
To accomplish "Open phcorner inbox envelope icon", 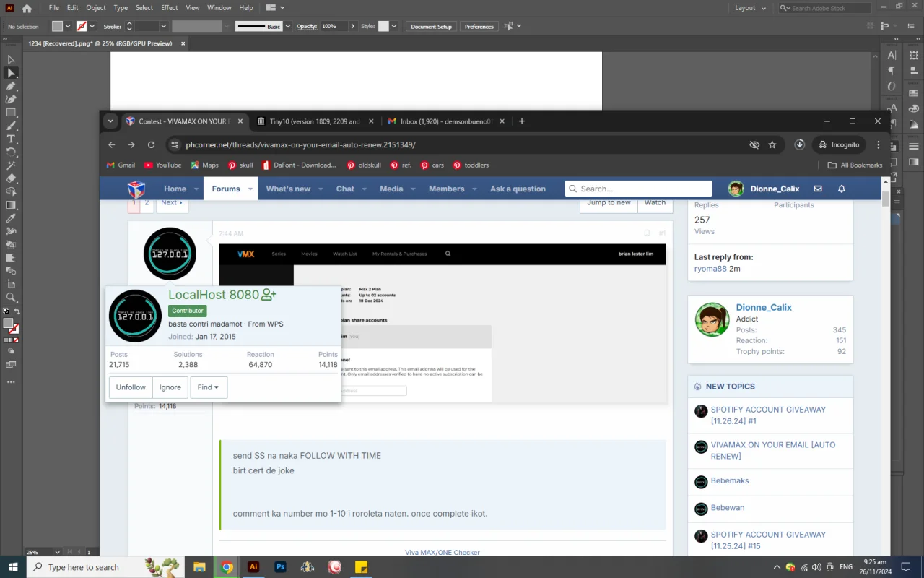I will pos(818,189).
